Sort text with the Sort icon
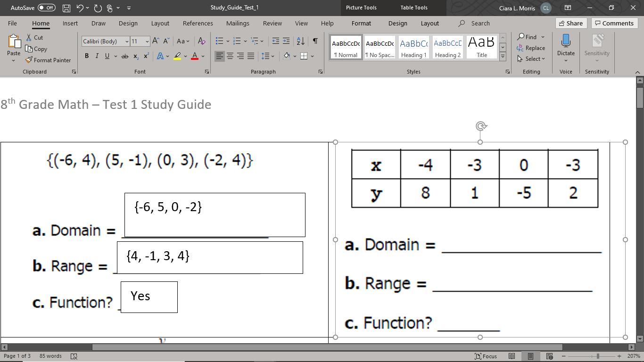The height and width of the screenshot is (362, 644). point(300,41)
